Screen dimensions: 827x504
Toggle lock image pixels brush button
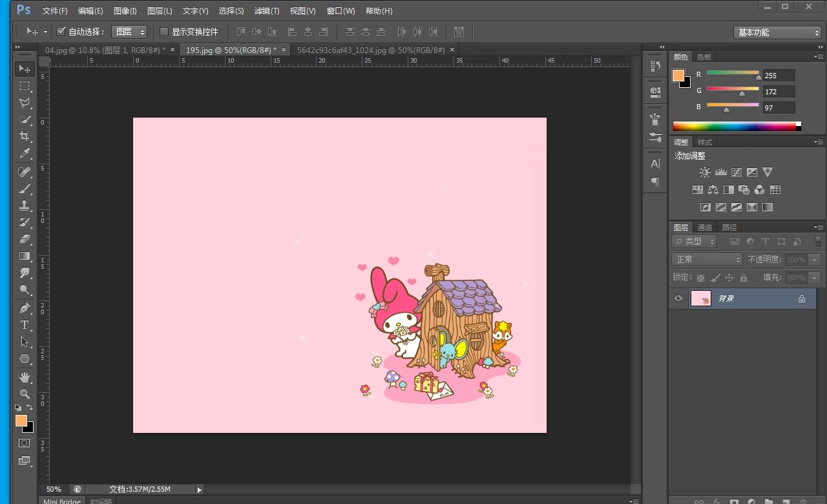[715, 278]
